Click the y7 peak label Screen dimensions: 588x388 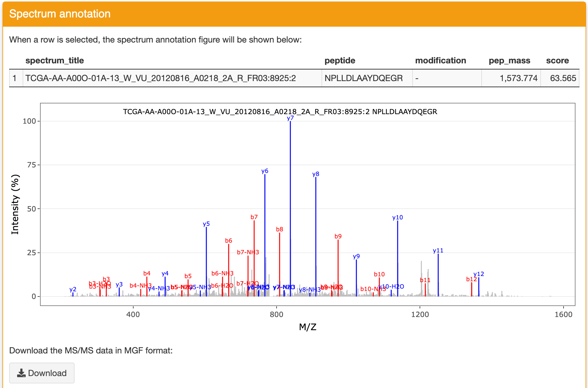pos(290,118)
